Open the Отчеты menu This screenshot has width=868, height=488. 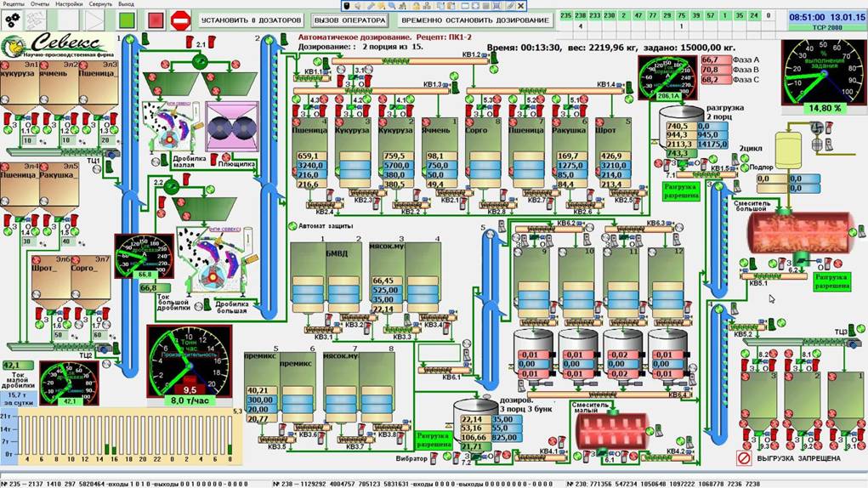(40, 4)
